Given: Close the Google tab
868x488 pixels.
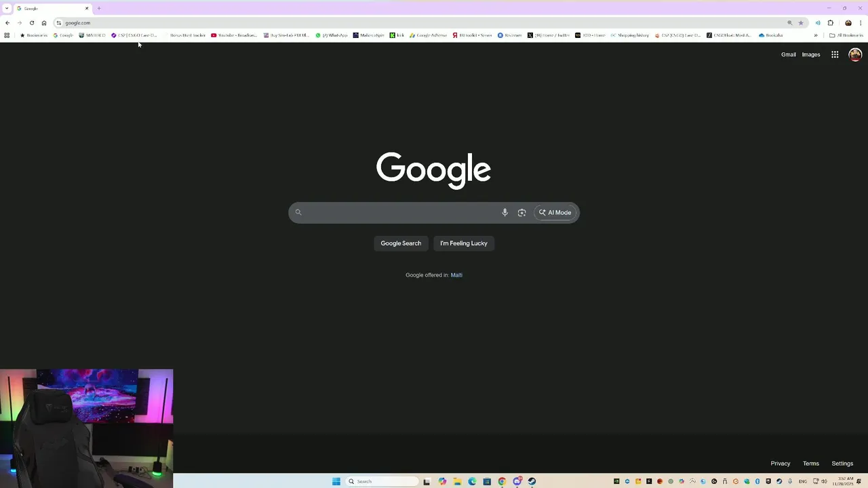Looking at the screenshot, I should tap(87, 8).
